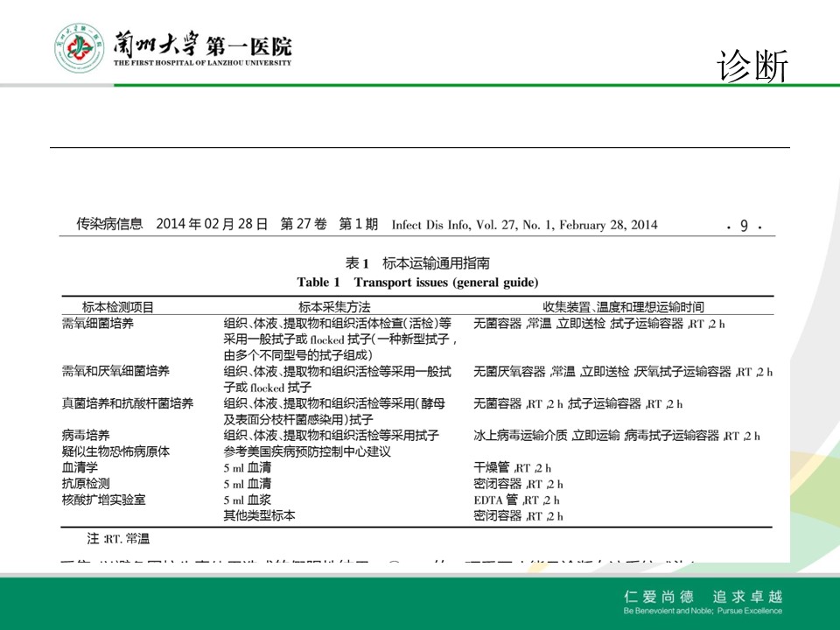Select the "冰上病毒运输介质" transport text
The width and height of the screenshot is (840, 630).
coord(520,436)
